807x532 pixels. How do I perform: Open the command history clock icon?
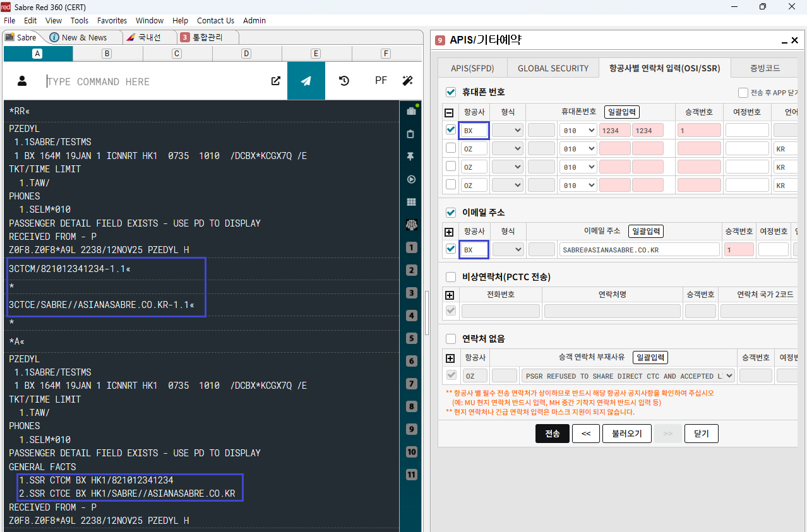(x=344, y=81)
